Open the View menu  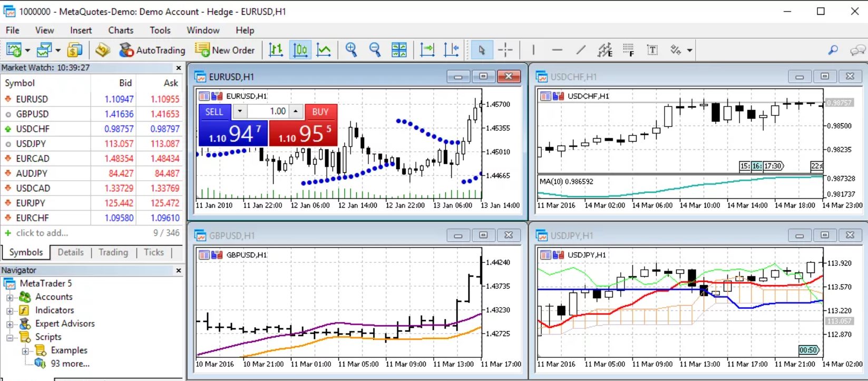pos(44,30)
